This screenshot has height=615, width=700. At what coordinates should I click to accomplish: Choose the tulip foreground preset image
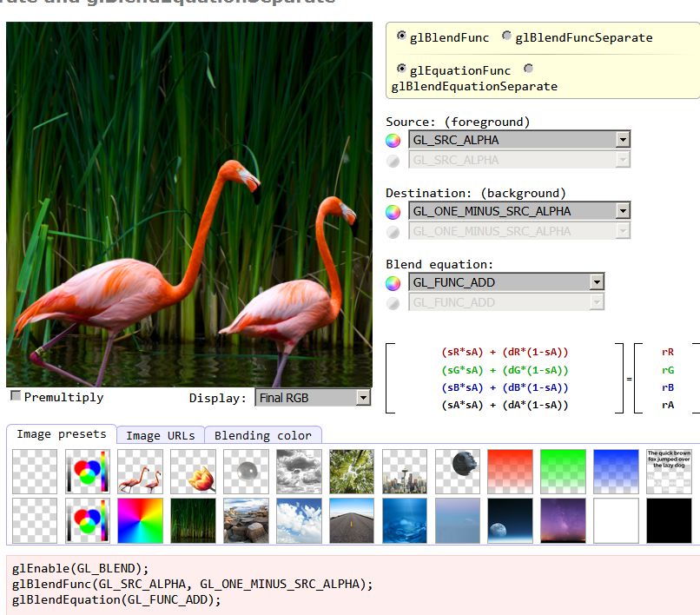coord(194,472)
